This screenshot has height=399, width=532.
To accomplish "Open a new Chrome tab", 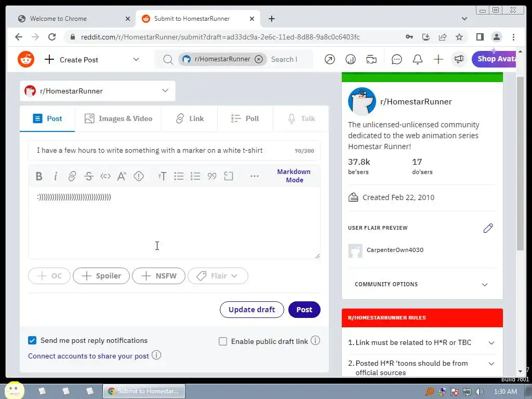I will click(271, 19).
